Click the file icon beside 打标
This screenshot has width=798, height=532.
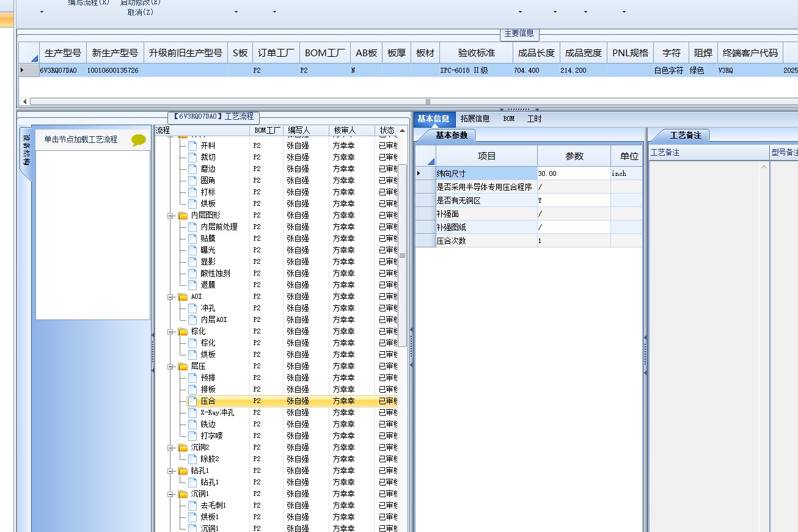click(x=192, y=192)
